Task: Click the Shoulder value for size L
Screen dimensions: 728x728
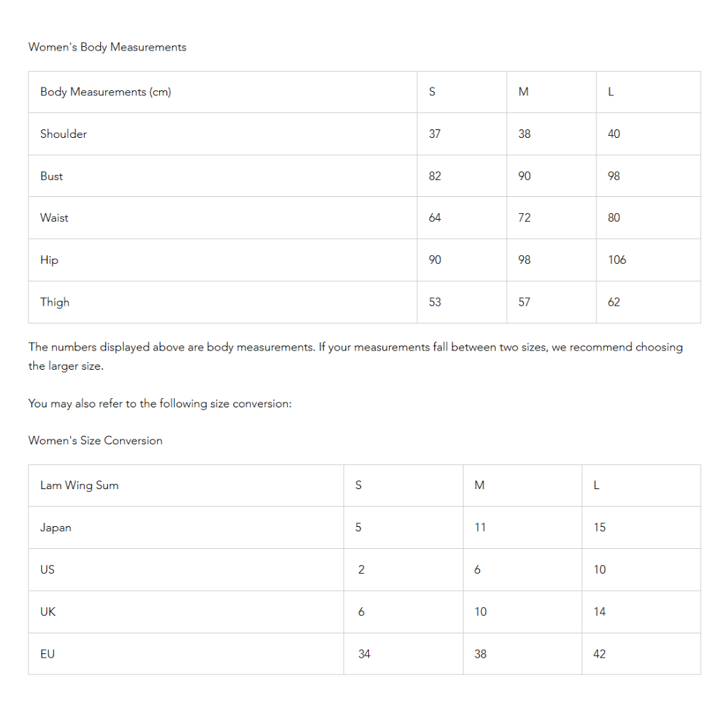Action: point(614,134)
